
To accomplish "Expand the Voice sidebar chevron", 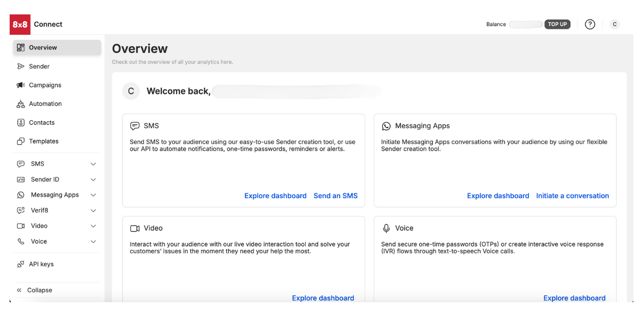I will (x=93, y=242).
